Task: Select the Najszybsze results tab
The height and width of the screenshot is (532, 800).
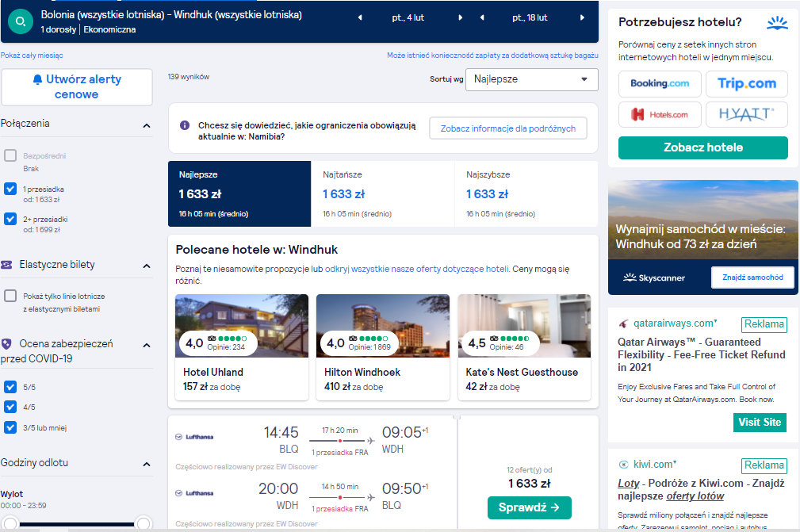Action: pos(526,193)
